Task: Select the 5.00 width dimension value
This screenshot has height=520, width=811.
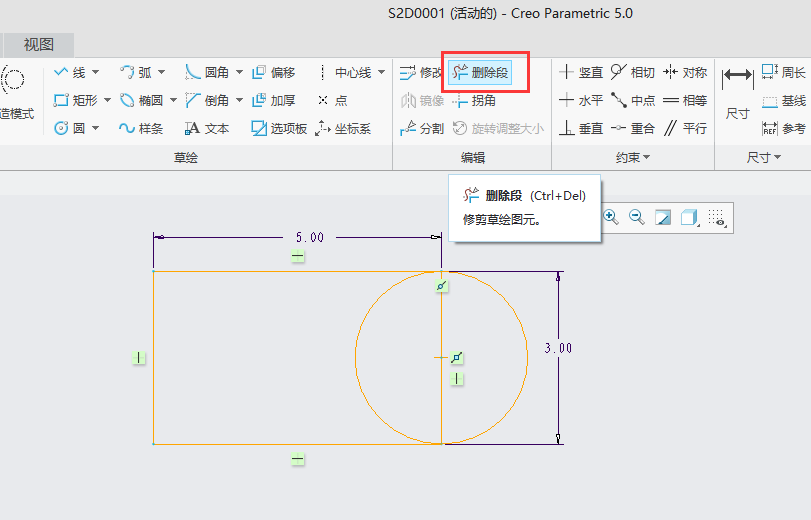Action: (309, 237)
